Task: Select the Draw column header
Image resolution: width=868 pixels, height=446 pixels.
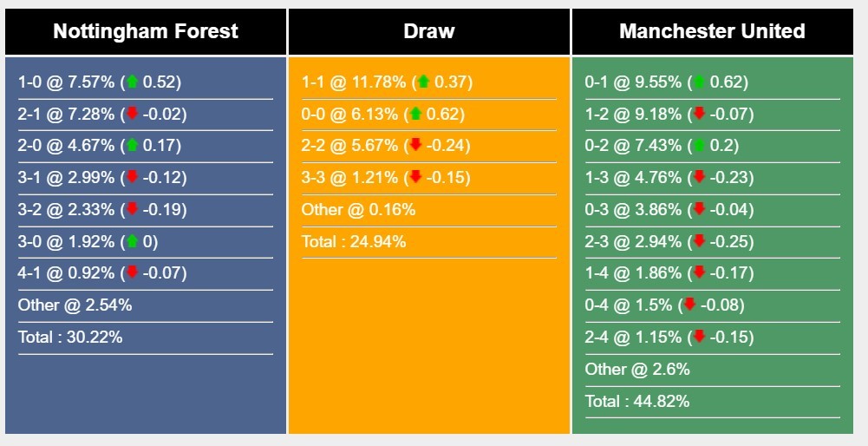Action: [x=429, y=31]
